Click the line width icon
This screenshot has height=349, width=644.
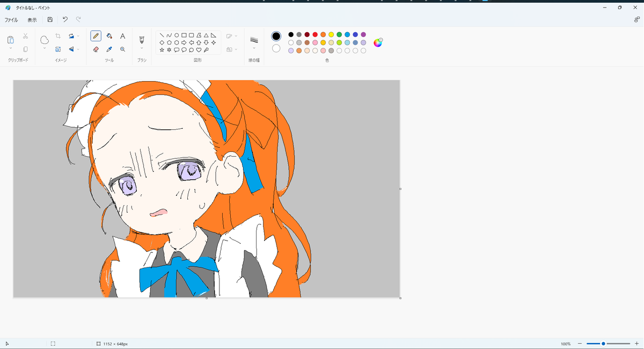(254, 39)
